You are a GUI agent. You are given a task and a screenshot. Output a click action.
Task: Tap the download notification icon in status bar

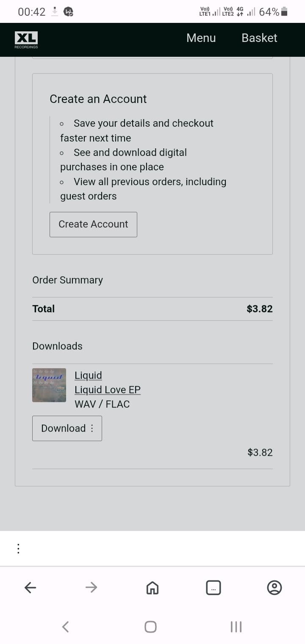click(x=55, y=12)
